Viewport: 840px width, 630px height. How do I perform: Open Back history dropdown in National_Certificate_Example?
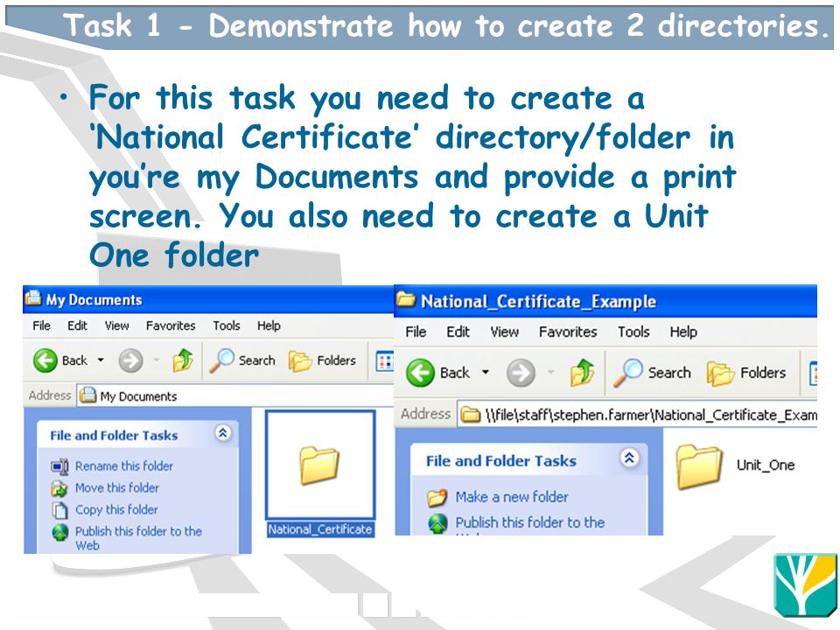(x=486, y=372)
